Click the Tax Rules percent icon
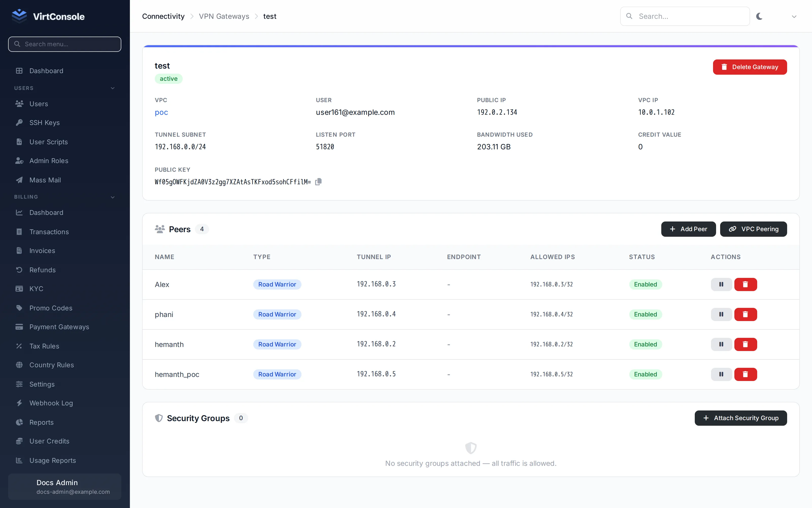Viewport: 812px width, 508px height. (19, 346)
